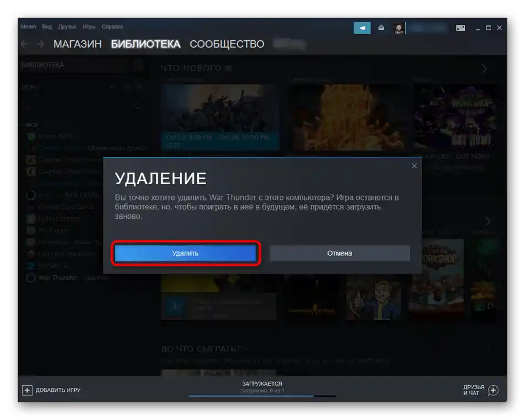The width and height of the screenshot is (525, 420).
Task: Cancel deletion with the Отмена button
Action: click(339, 253)
